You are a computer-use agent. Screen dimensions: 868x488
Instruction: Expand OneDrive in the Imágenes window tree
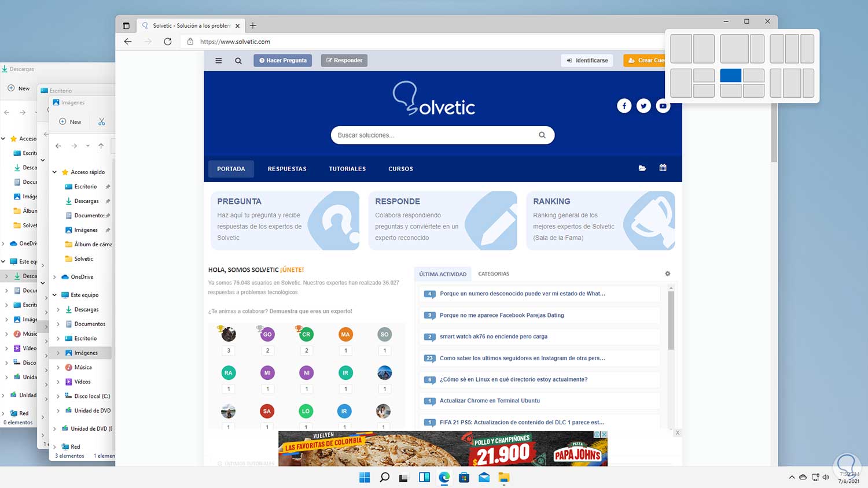[x=55, y=277]
